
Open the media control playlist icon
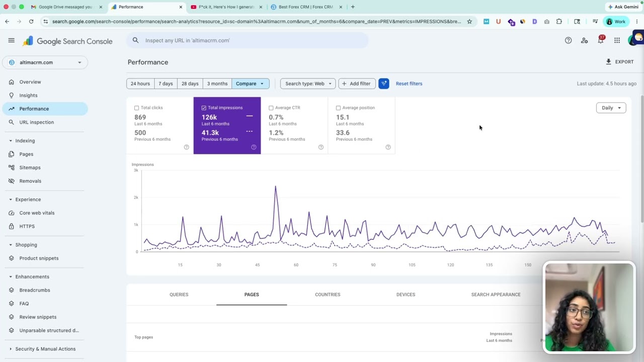point(595,22)
